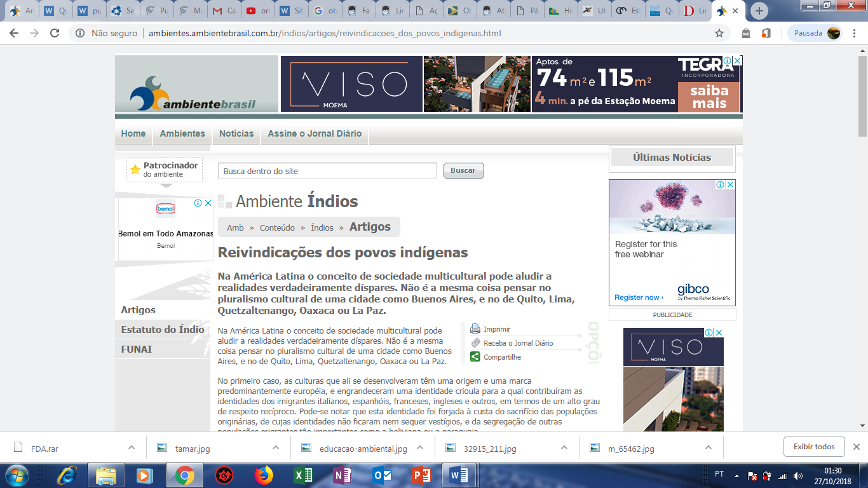Close the VISO Moema banner ad

[x=737, y=61]
